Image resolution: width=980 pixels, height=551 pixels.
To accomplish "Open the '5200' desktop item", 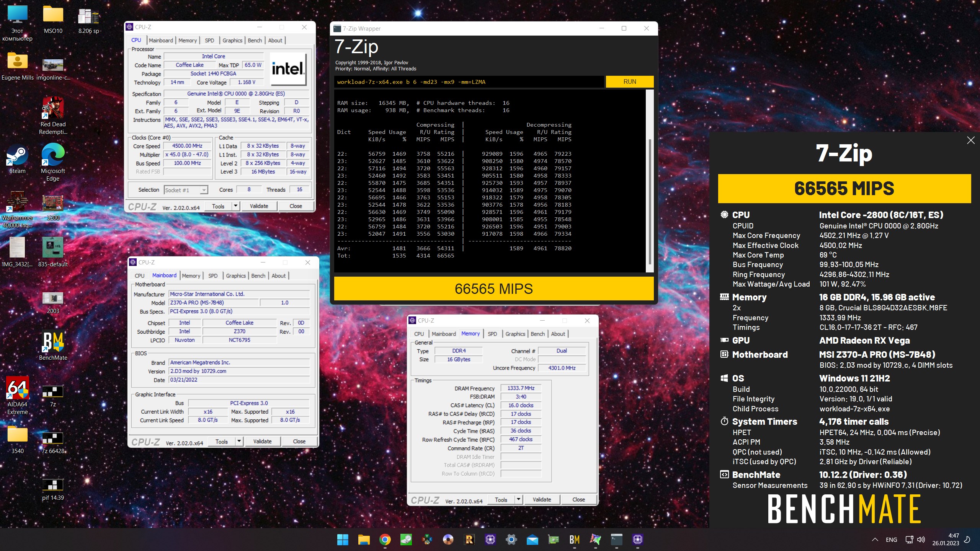I will tap(53, 207).
